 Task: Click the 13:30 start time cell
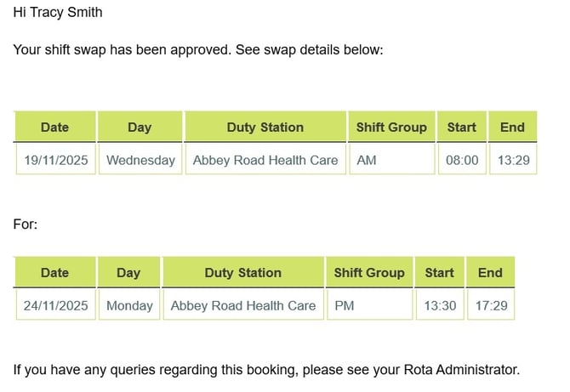pos(440,305)
